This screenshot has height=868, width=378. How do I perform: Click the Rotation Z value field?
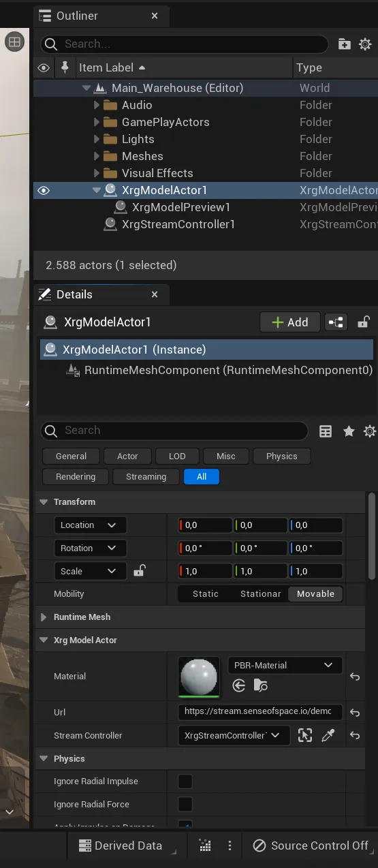point(315,548)
